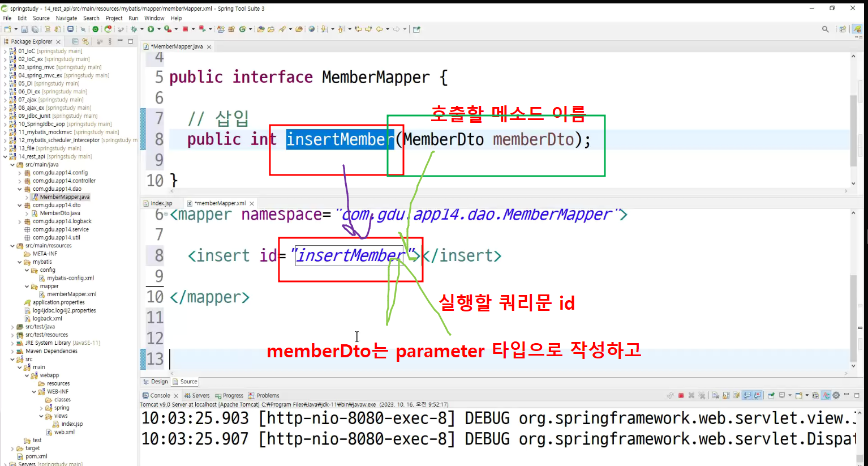
Task: Click the Open Perspective icon
Action: pos(843,29)
